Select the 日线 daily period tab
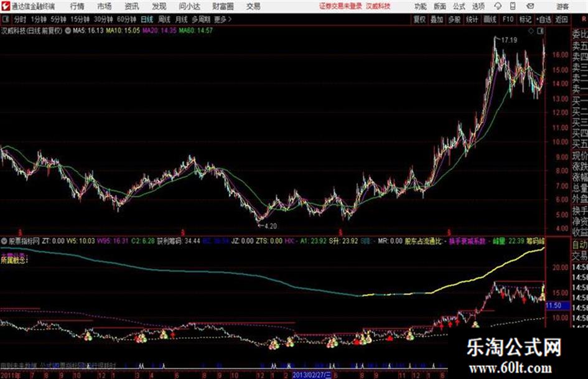The height and width of the screenshot is (379, 588). [x=147, y=19]
